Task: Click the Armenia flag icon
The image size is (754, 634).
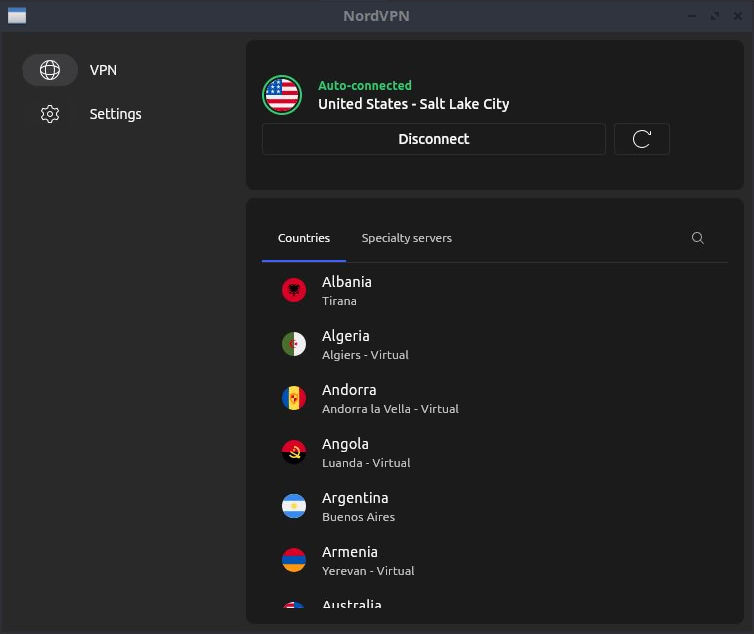Action: (x=294, y=560)
